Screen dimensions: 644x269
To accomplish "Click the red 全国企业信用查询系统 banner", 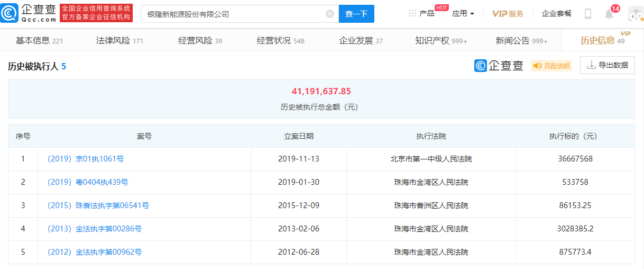I will point(96,13).
